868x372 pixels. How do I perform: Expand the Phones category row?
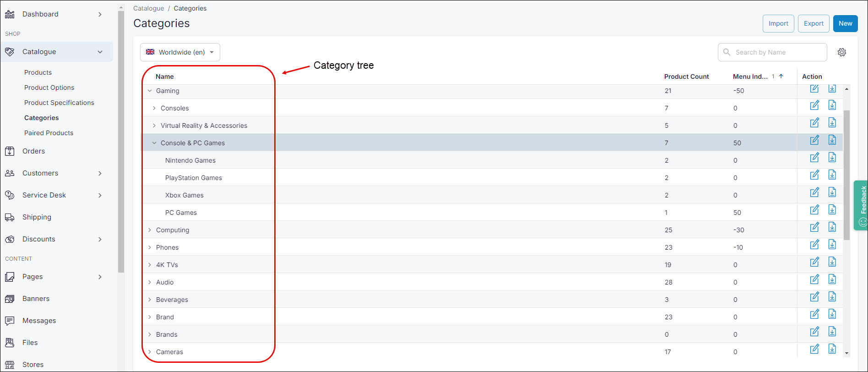(149, 247)
